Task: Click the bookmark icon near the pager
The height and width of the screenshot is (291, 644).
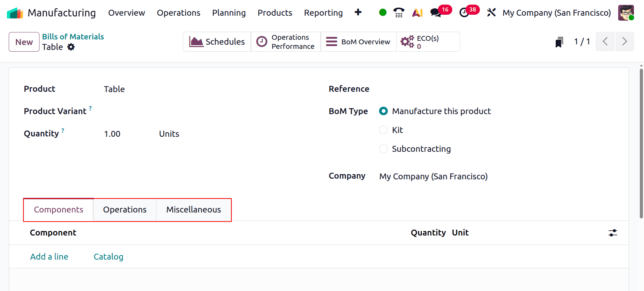Action: click(x=559, y=42)
